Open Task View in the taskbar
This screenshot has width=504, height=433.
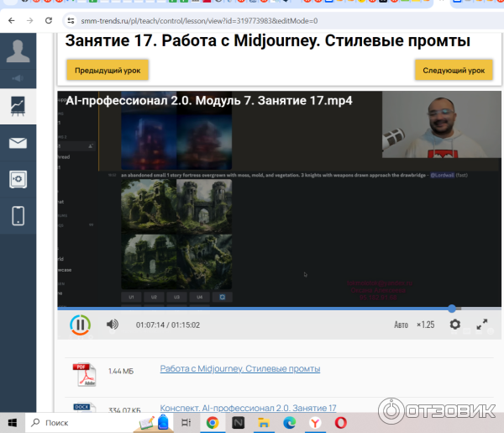186,423
